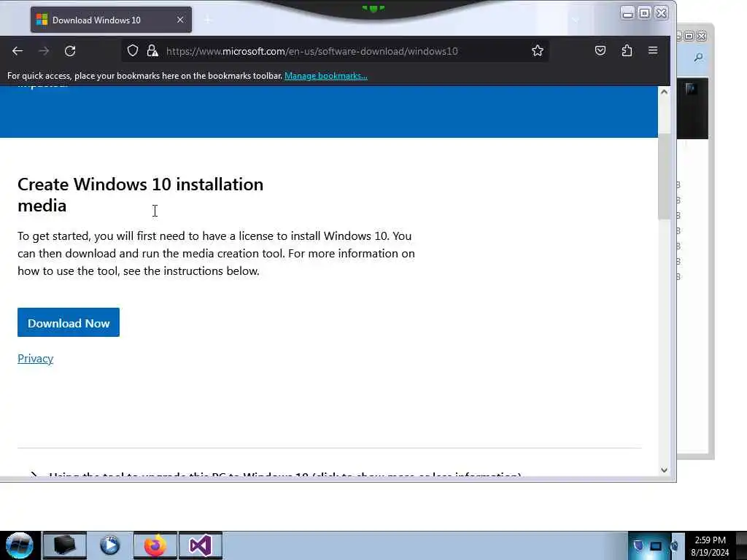Image resolution: width=747 pixels, height=560 pixels.
Task: View site security padlock information
Action: click(152, 51)
